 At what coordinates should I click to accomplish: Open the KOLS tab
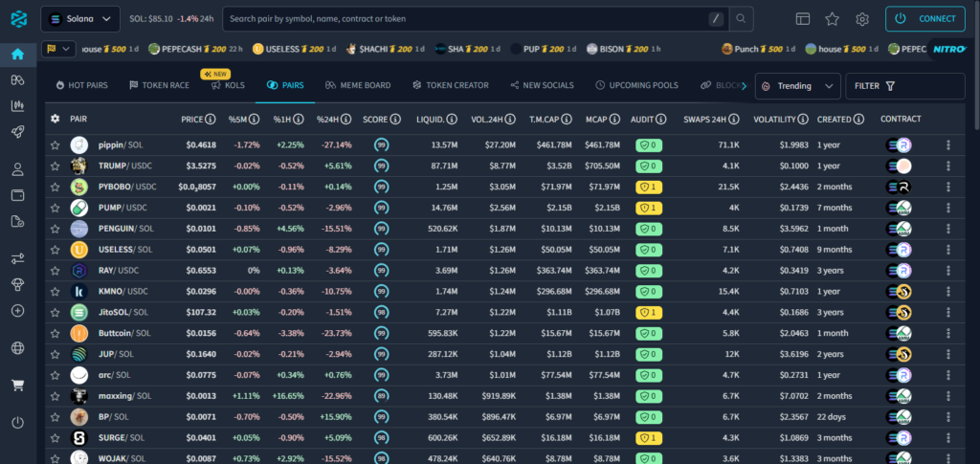coord(228,85)
